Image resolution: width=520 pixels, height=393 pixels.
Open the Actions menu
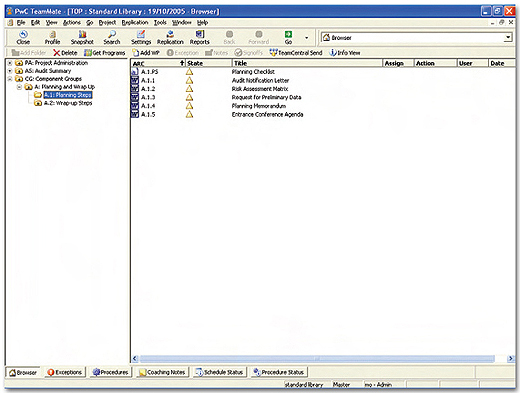[72, 23]
